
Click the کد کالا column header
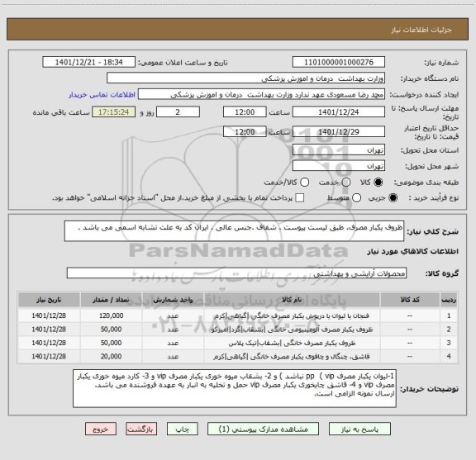point(410,300)
